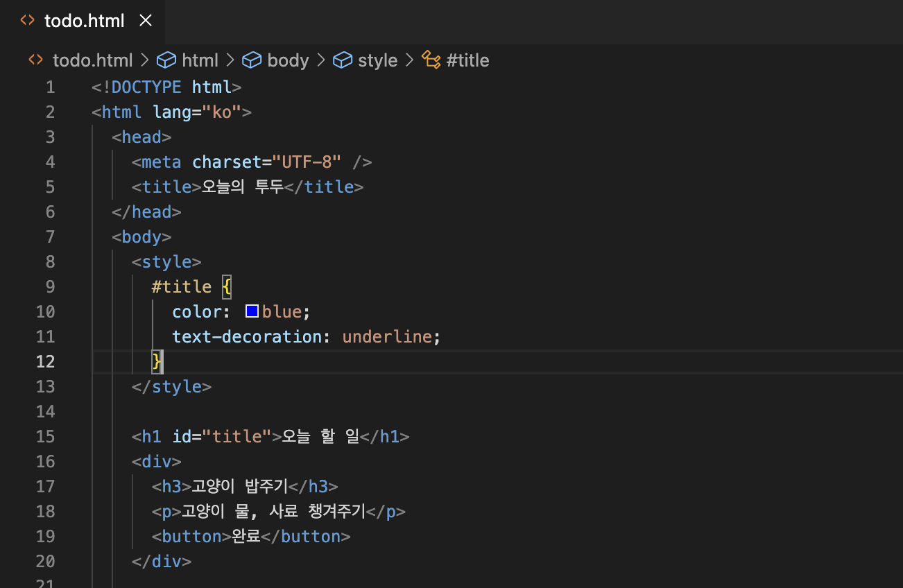Click the cube icon next to html breadcrumb

166,60
